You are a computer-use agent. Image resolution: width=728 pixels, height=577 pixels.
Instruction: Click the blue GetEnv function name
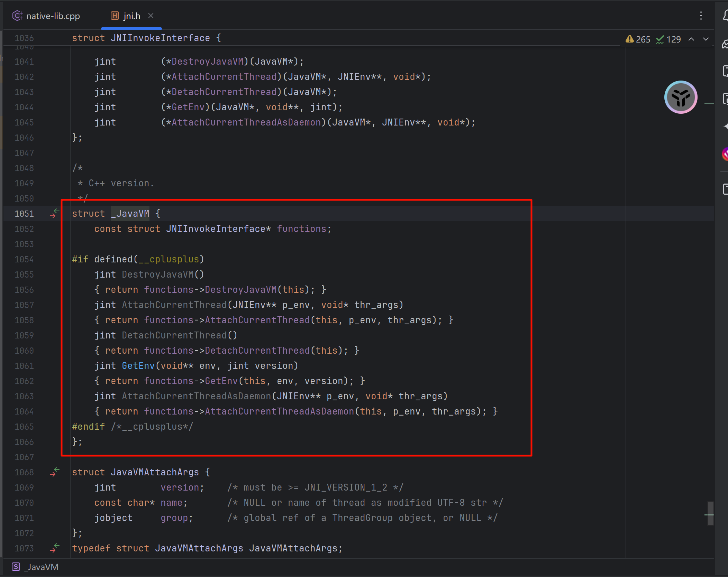(138, 366)
